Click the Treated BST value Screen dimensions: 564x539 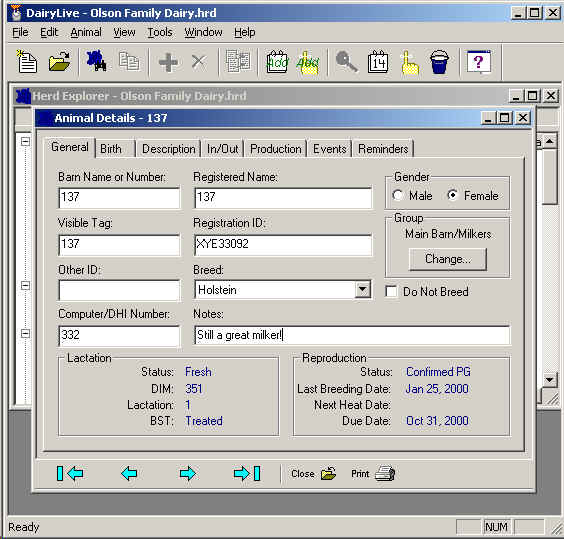click(204, 421)
